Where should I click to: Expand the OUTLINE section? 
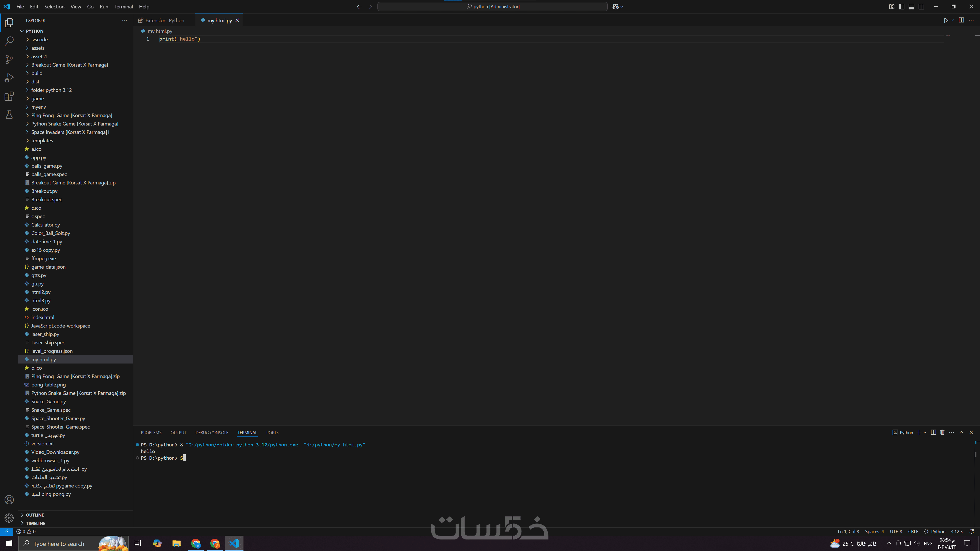point(35,515)
